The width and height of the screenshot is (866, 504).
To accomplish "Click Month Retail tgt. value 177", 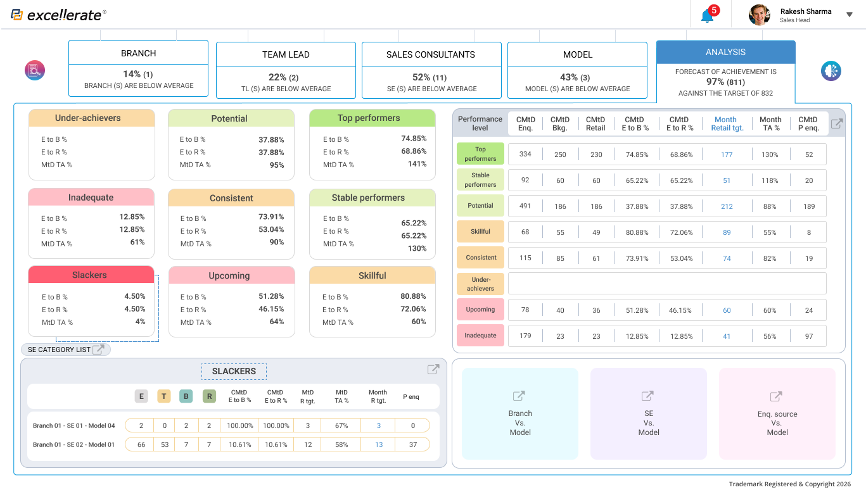I will coord(727,154).
